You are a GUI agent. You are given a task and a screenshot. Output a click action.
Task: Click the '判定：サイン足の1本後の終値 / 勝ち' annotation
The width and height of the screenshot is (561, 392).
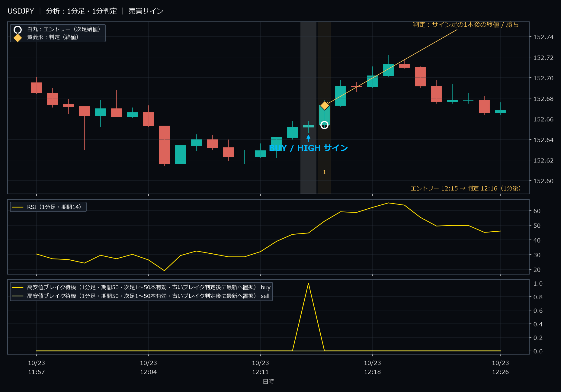point(466,24)
